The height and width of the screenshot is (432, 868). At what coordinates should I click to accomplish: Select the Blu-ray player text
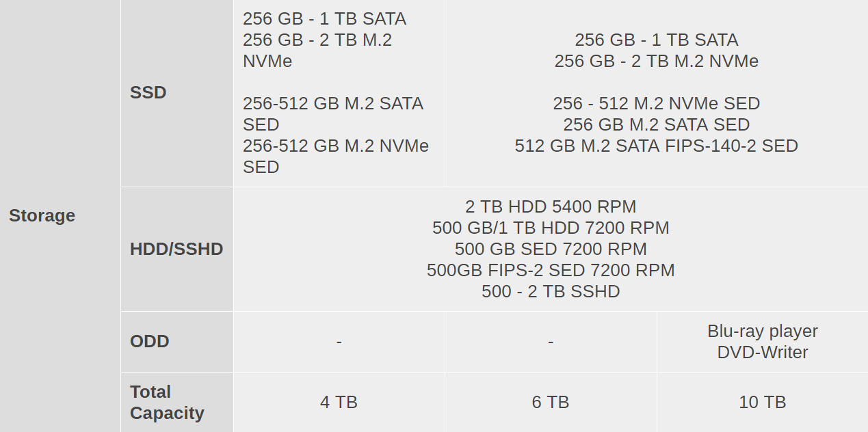(763, 332)
